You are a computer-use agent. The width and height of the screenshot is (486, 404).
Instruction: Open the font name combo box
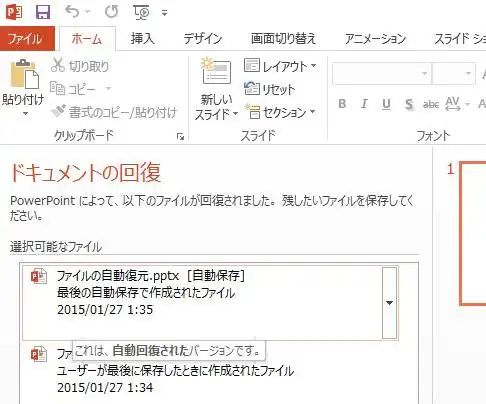click(382, 73)
